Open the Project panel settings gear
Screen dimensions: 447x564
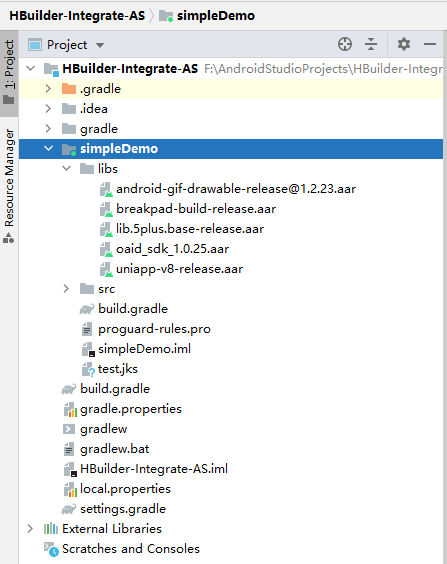point(404,45)
